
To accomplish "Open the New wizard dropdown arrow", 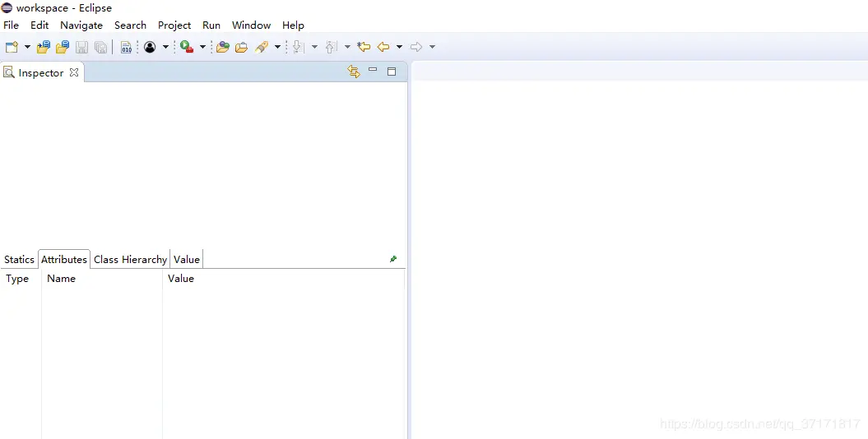I will tap(27, 47).
